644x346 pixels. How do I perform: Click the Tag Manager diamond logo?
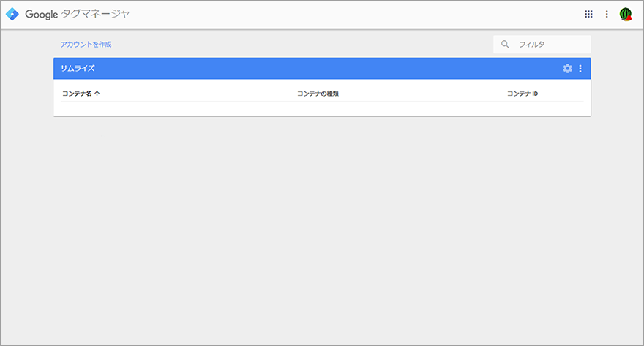click(x=12, y=14)
